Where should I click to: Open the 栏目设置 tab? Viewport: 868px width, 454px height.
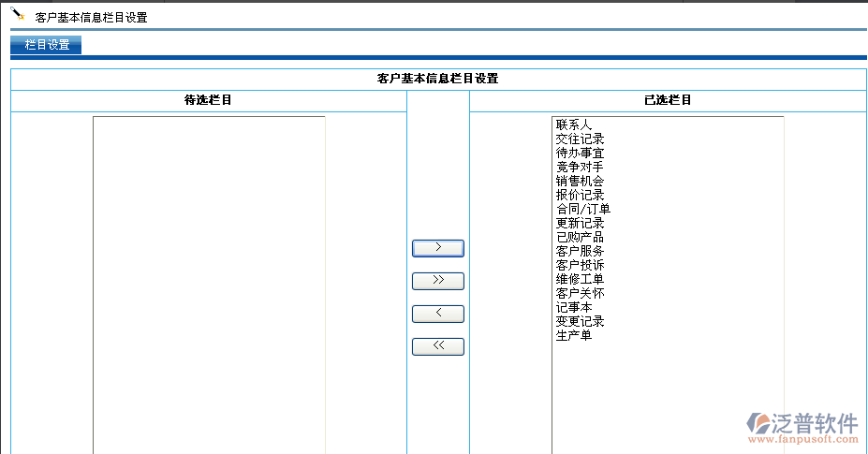(47, 45)
